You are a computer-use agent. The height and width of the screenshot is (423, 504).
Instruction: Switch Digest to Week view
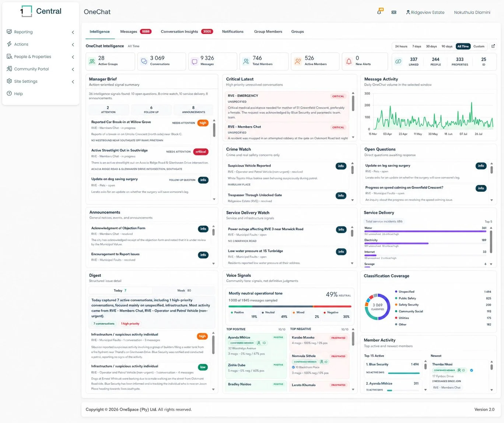(184, 290)
